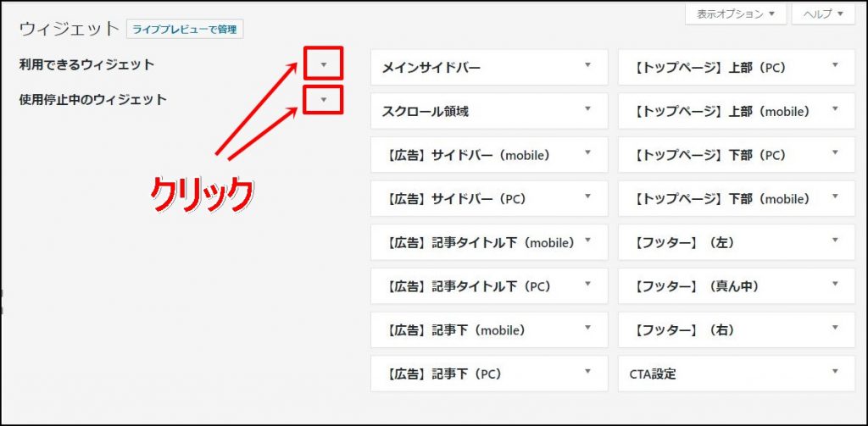868x426 pixels.
Task: Expand 【広告】記事タイトル下（PC） arrow
Action: pyautogui.click(x=588, y=283)
